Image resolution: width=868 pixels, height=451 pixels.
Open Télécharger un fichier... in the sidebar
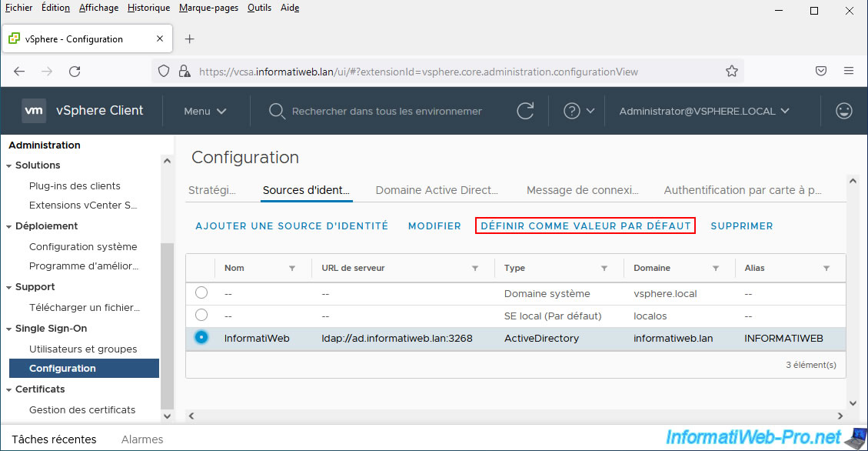[x=84, y=308]
